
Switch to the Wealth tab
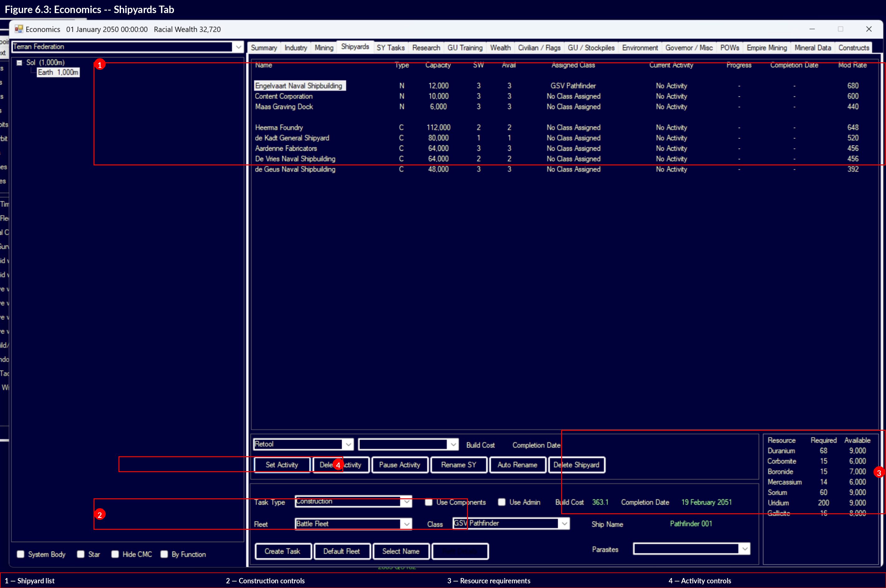coord(500,47)
